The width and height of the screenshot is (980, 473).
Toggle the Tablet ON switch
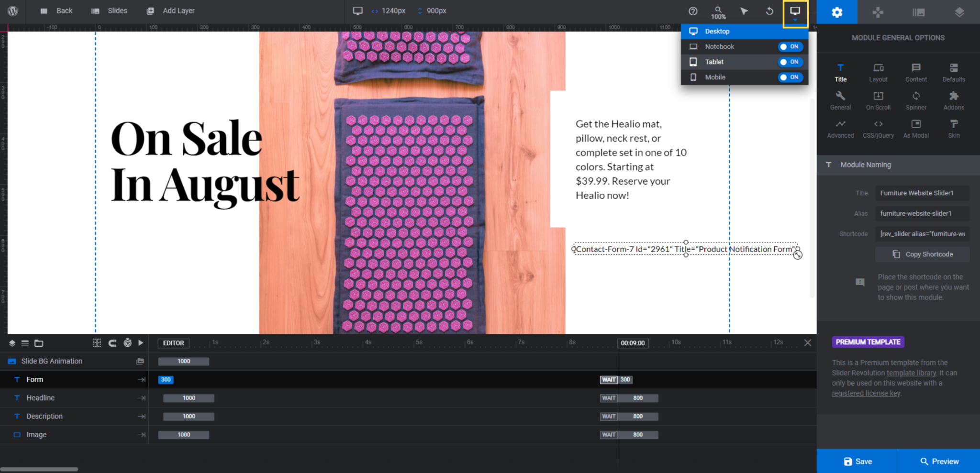point(790,62)
